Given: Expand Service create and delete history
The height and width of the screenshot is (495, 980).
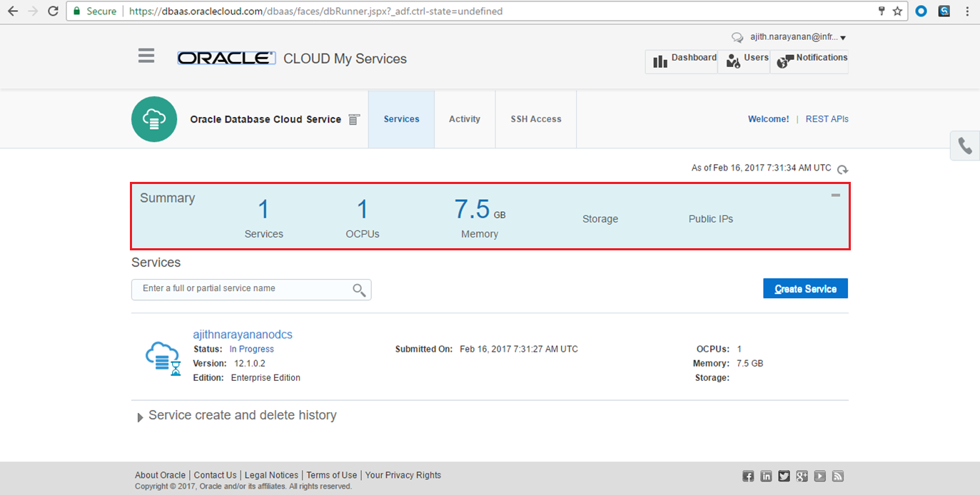Looking at the screenshot, I should coord(140,417).
